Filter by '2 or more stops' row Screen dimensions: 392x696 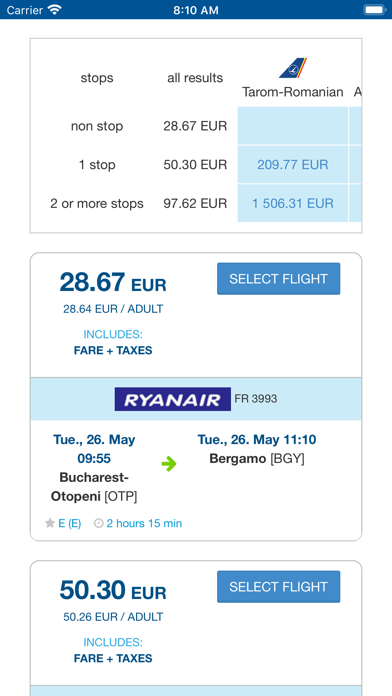pos(97,203)
